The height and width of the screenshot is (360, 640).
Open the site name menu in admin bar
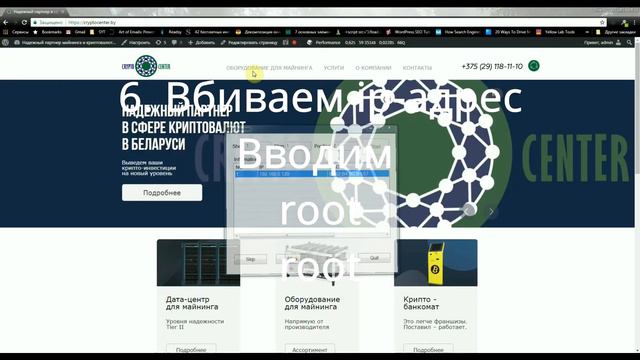(x=65, y=42)
